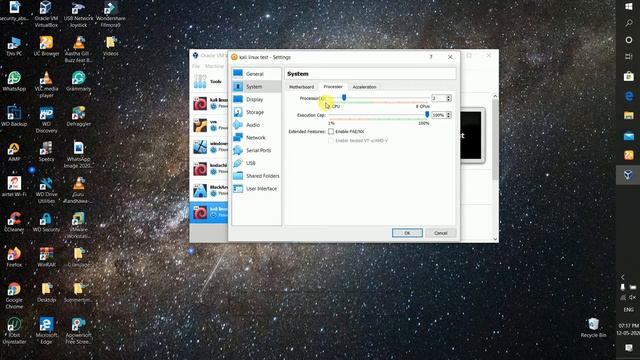Screen dimensions: 640x360
Task: Select the vm machine in VirtualBox list
Action: [209, 125]
